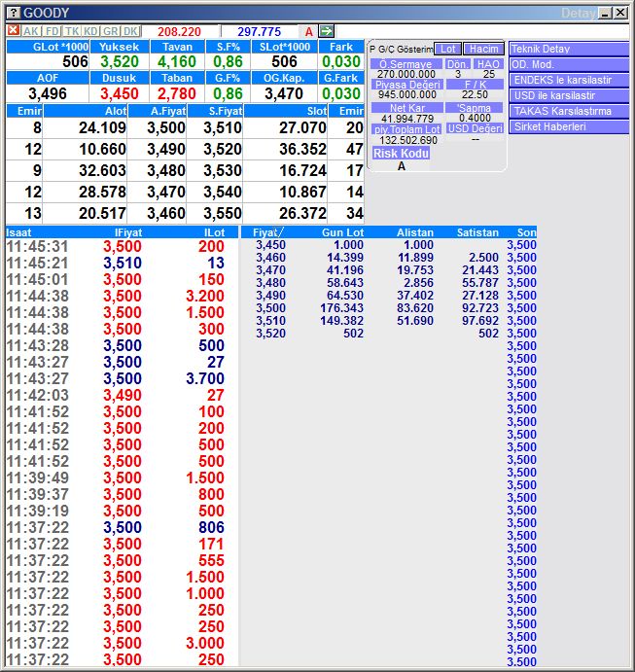
Task: Click the question mark help icon
Action: point(14,13)
